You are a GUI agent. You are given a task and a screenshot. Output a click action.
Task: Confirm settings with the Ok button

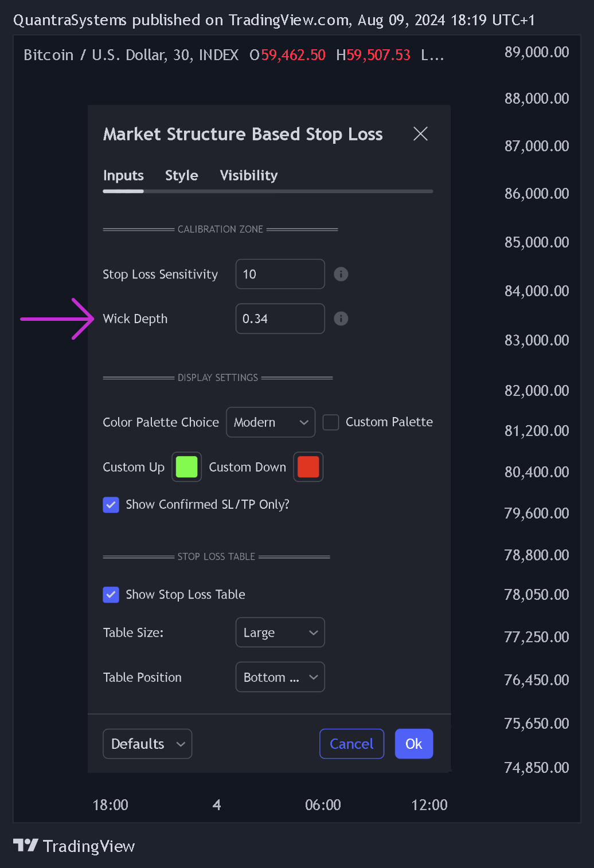[414, 744]
